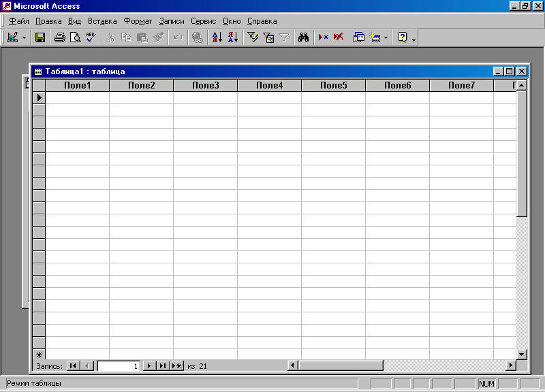Open toolbar options arrow after help icon
Screen dimensions: 545x392
[414, 39]
